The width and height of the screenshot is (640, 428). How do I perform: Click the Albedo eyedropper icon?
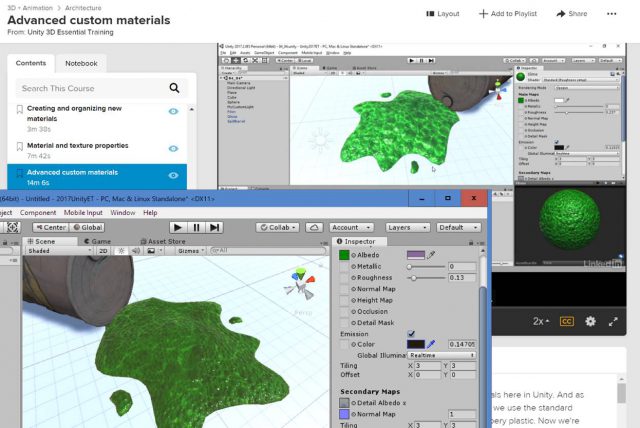[x=431, y=255]
